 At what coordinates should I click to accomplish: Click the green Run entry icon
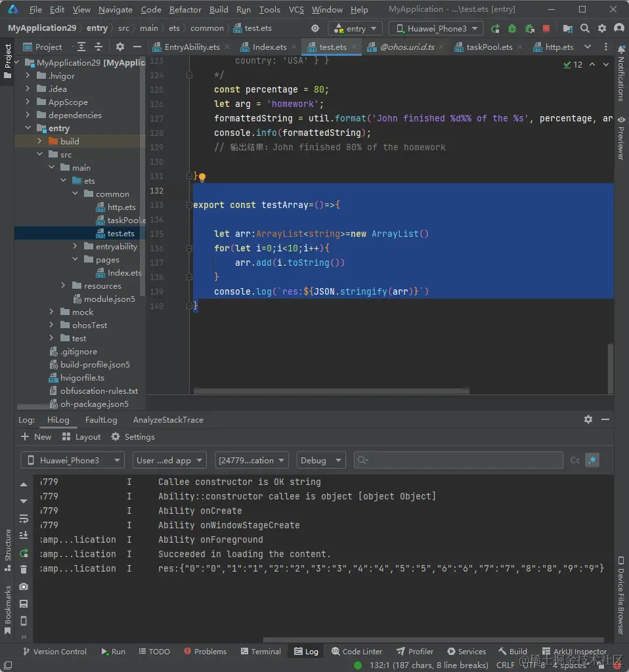tap(495, 29)
